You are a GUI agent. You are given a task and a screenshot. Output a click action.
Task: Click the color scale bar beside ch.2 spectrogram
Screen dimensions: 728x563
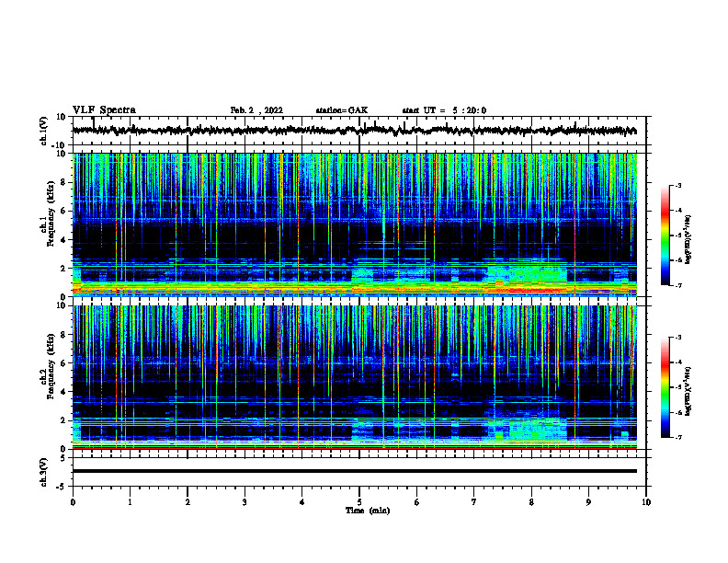click(x=665, y=387)
